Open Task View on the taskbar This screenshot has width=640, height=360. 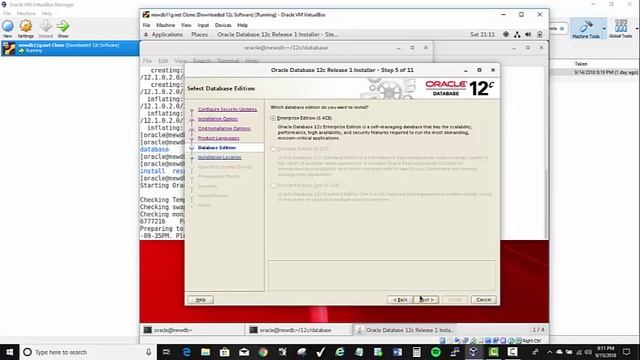coord(166,352)
